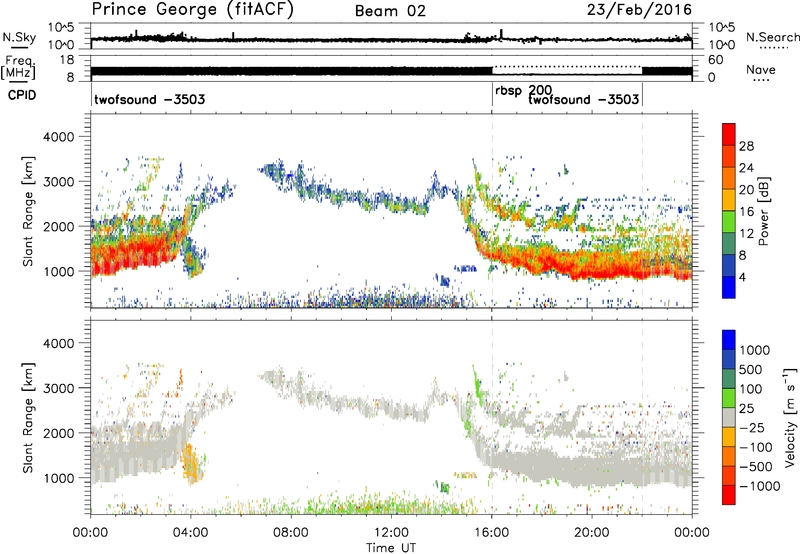
Task: Click the "100" tick label on the Velocity color bar
Action: (x=751, y=389)
